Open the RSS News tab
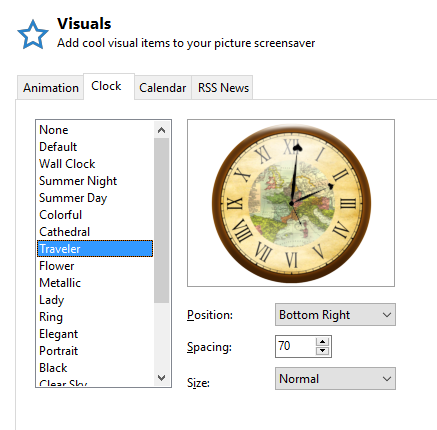This screenshot has width=437, height=430. 223,88
